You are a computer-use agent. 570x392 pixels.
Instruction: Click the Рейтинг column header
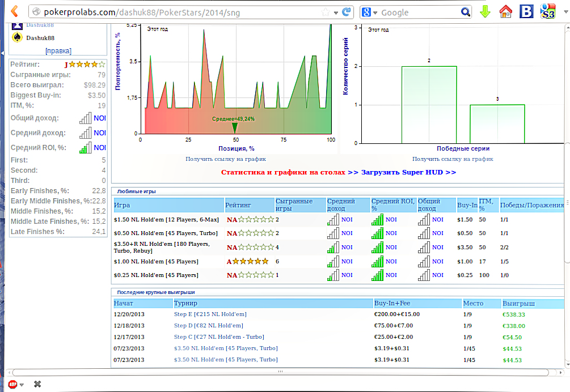[x=250, y=205]
